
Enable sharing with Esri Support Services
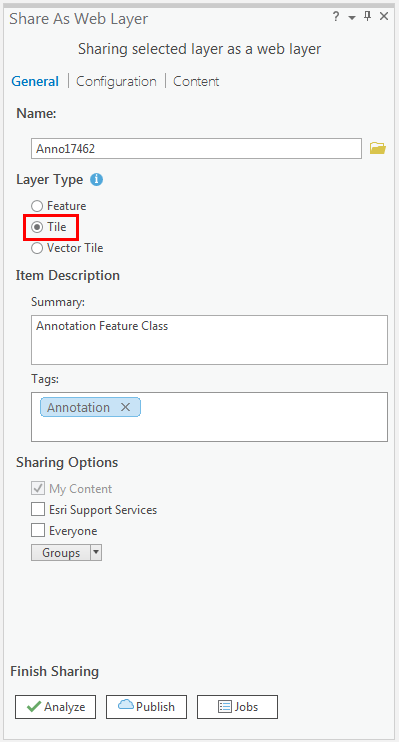pos(38,510)
